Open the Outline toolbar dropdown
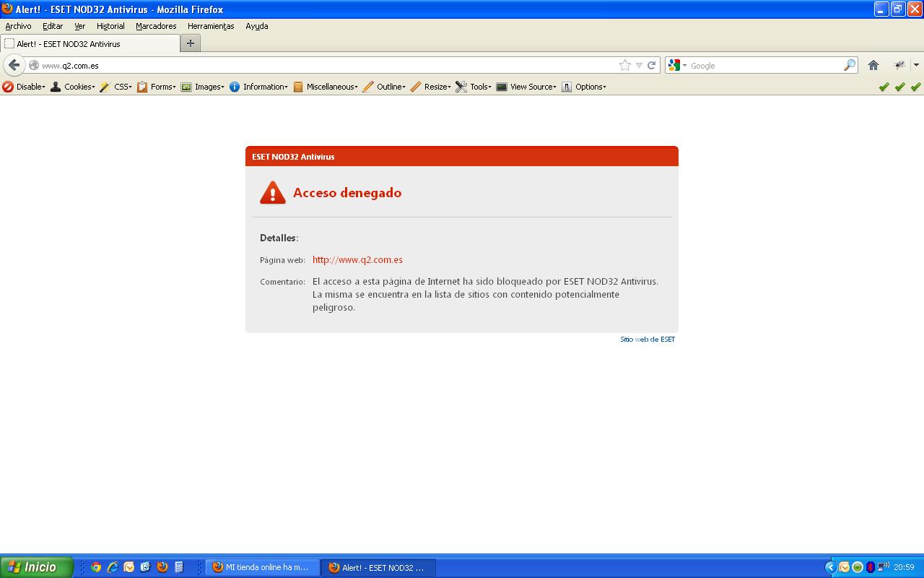The image size is (924, 578). pyautogui.click(x=384, y=87)
